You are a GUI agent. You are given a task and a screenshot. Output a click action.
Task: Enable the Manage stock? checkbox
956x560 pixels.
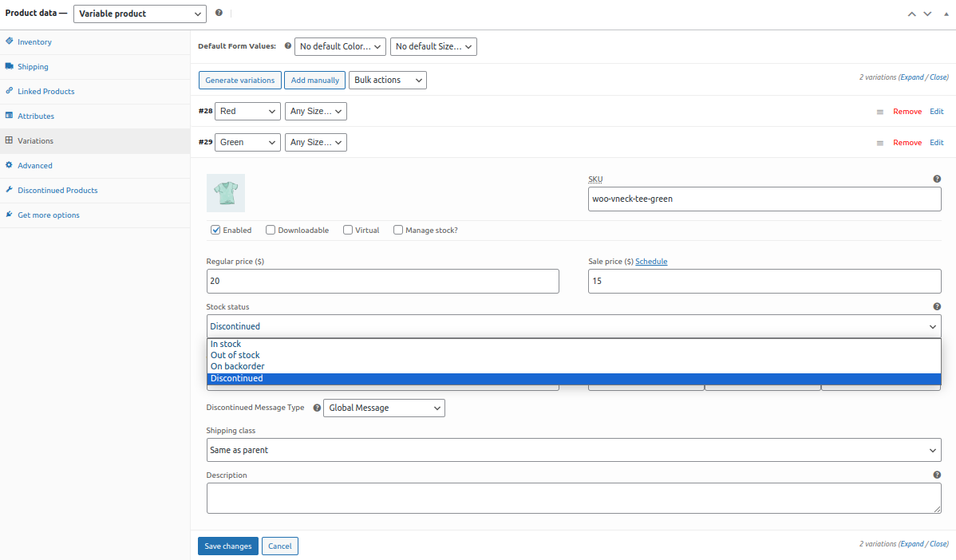pyautogui.click(x=398, y=231)
